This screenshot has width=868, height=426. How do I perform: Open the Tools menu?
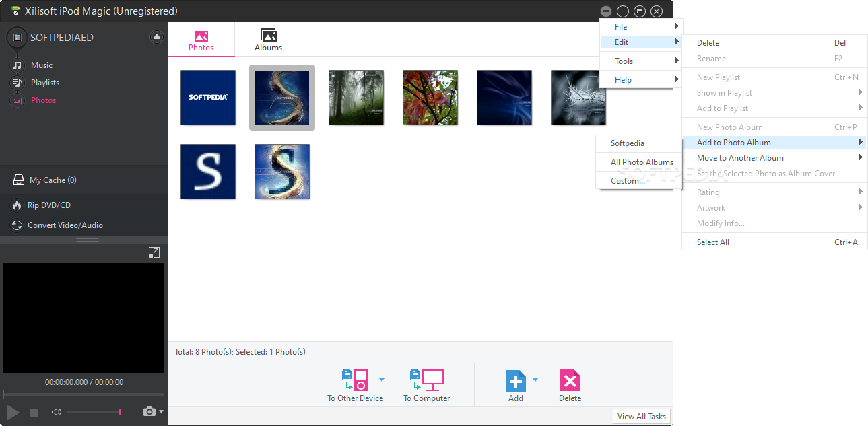pos(642,61)
